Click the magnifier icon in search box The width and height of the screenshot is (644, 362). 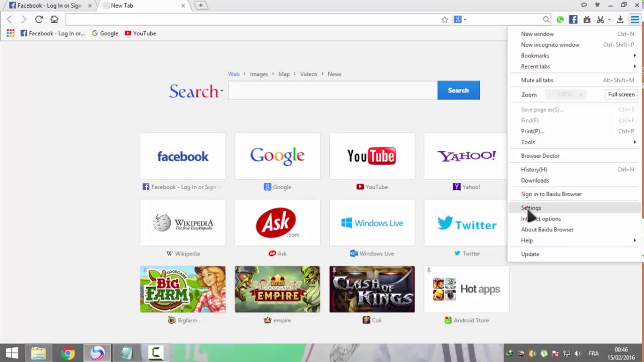[x=546, y=20]
